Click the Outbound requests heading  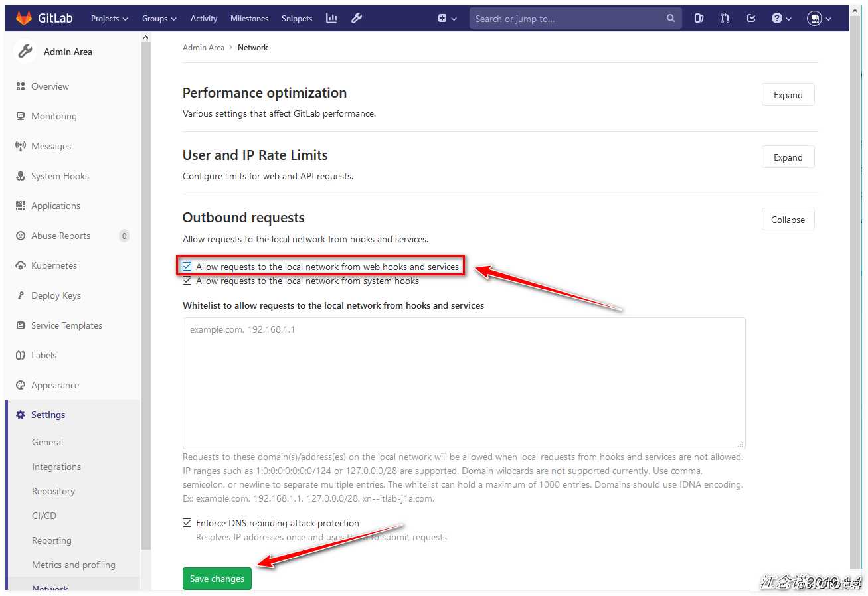click(244, 218)
